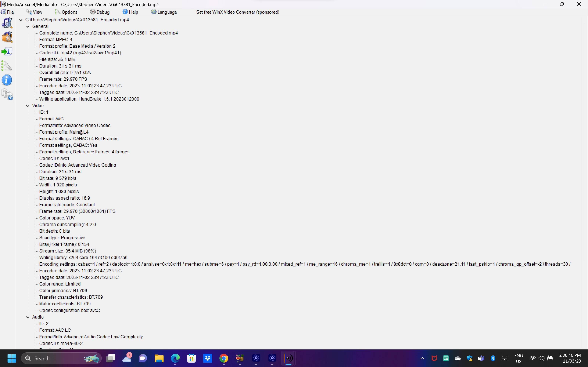
Task: Select the Writing library tree item
Action: (x=83, y=257)
